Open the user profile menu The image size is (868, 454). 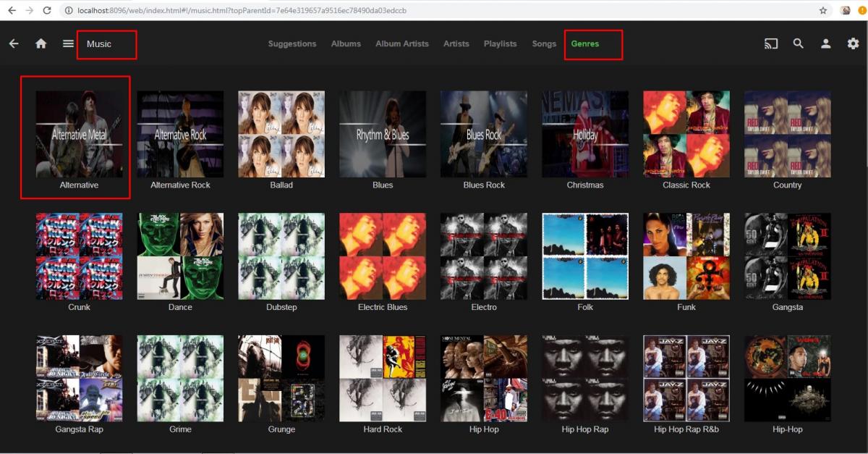point(825,43)
